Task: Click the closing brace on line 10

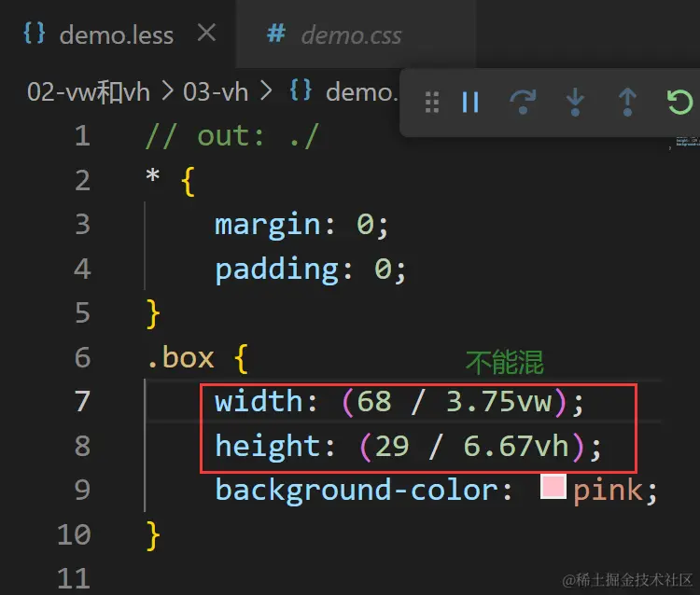Action: 153,536
